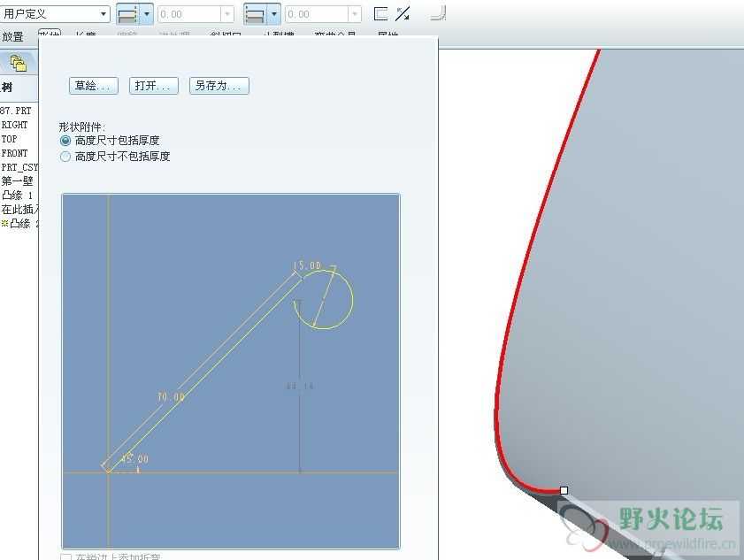Image resolution: width=744 pixels, height=560 pixels.
Task: Expand the first flange end option arrow
Action: (x=147, y=14)
